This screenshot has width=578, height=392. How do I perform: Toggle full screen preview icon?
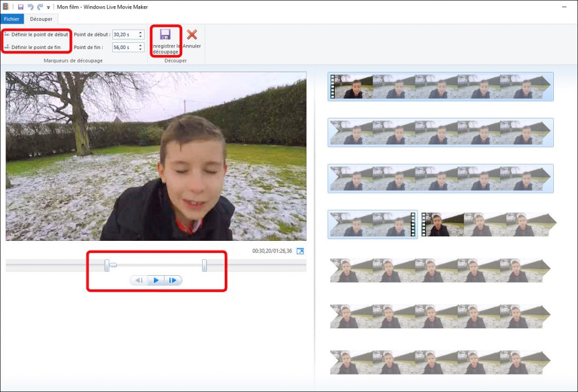coord(300,251)
